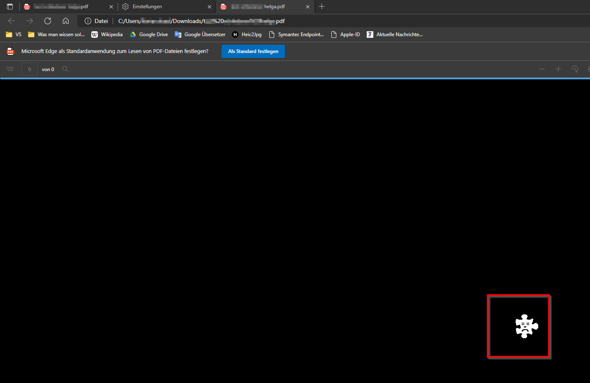View site info next to Datei
The width and height of the screenshot is (590, 383).
(88, 21)
